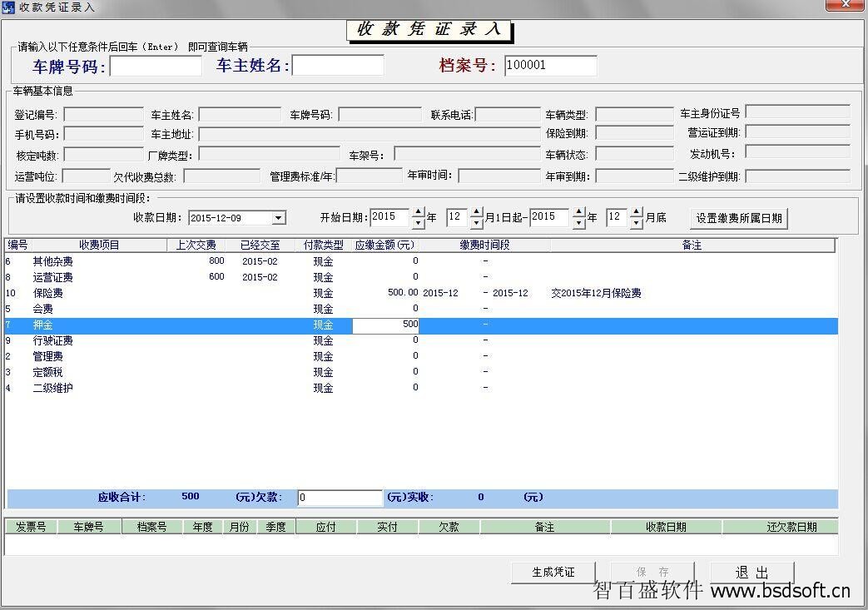This screenshot has width=868, height=610.
Task: Click the 档案号 field showing 100001
Action: click(x=550, y=65)
